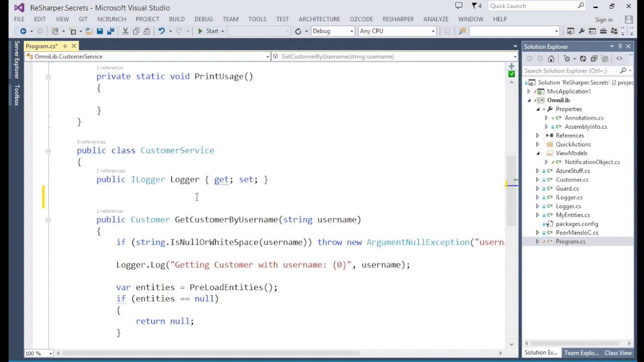Click the Copy toolbar icon

click(136, 31)
